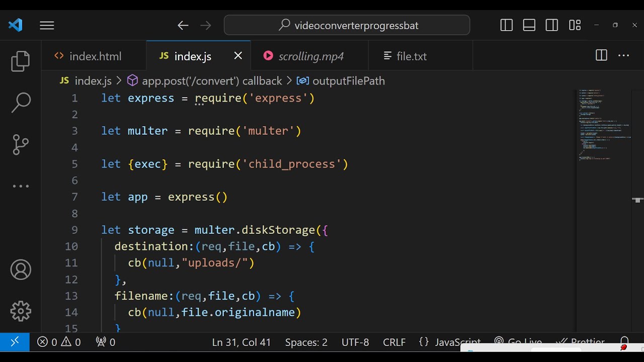The width and height of the screenshot is (644, 362).
Task: Click the videoconverterprogressbat search bar
Action: point(347,25)
